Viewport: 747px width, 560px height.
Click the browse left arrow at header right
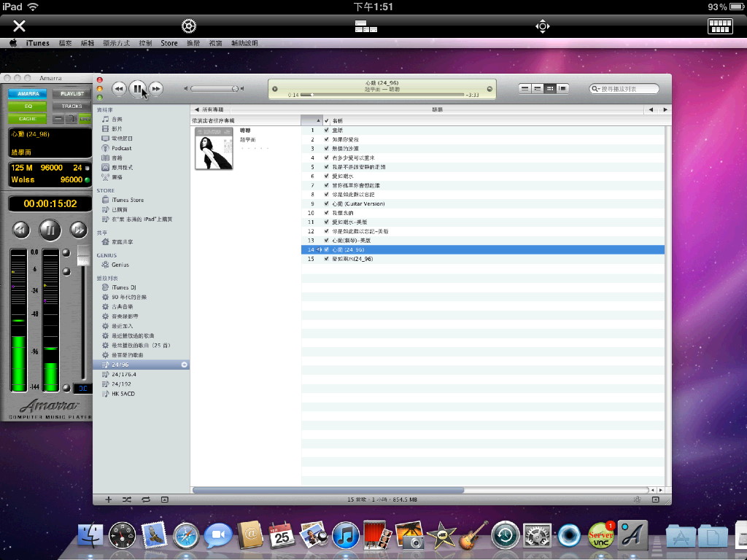point(651,109)
